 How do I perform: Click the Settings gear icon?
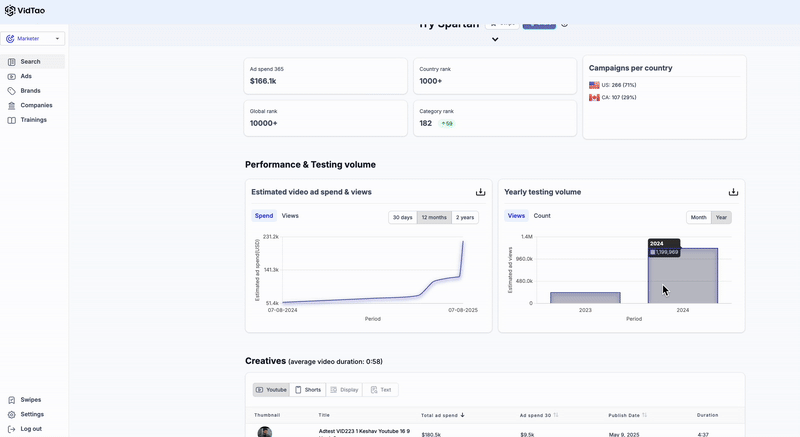click(x=12, y=415)
